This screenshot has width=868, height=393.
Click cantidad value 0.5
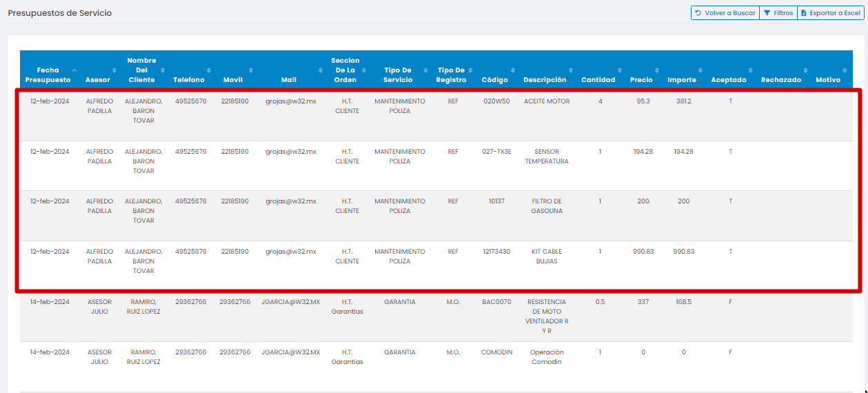(600, 302)
